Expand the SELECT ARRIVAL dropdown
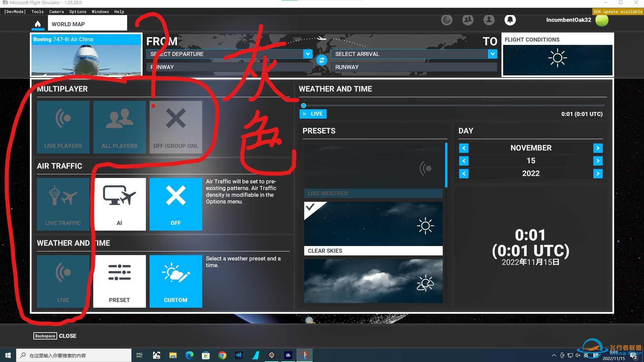The width and height of the screenshot is (644, 362). (x=492, y=54)
